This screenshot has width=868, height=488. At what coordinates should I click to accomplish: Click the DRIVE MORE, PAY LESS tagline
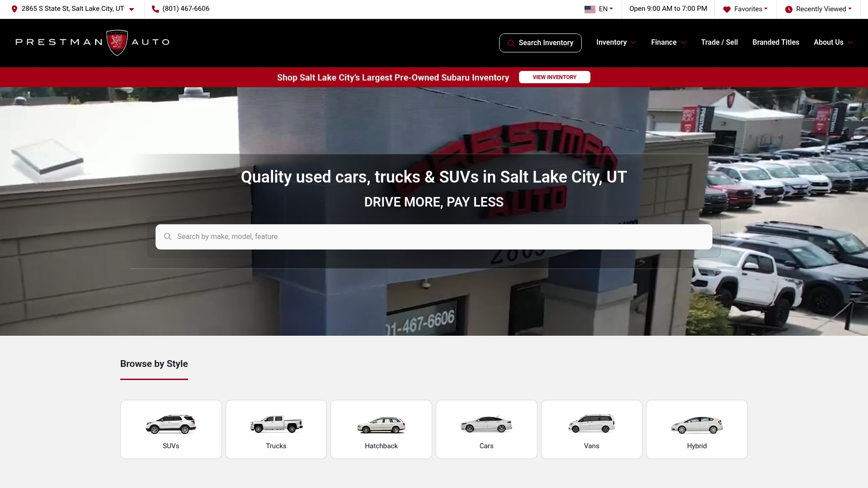click(x=434, y=202)
